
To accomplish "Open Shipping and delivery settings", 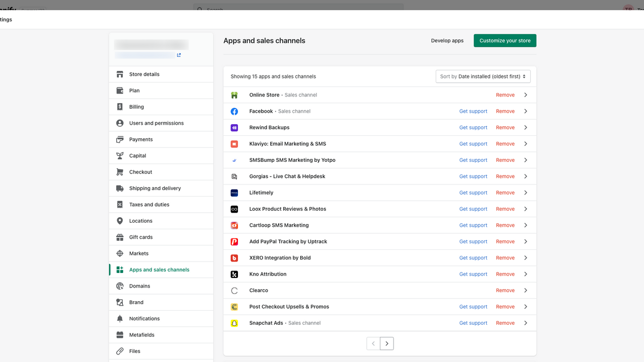I will [155, 189].
